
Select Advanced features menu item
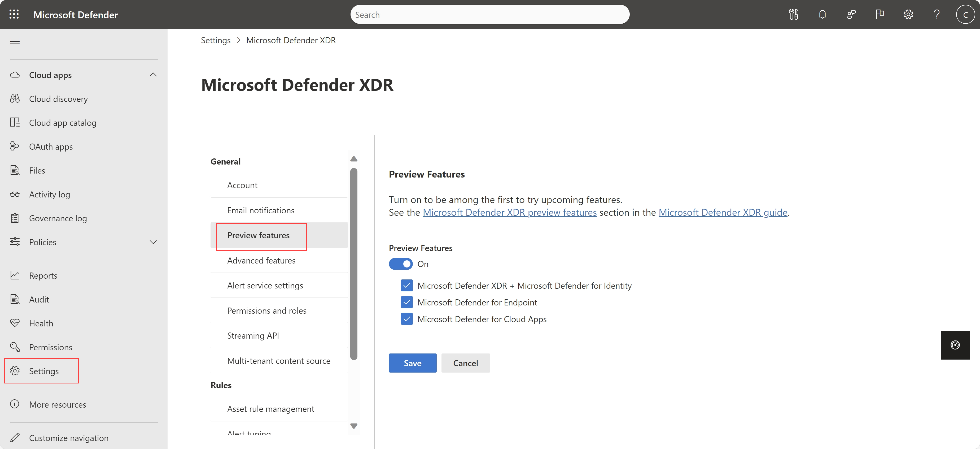(261, 260)
